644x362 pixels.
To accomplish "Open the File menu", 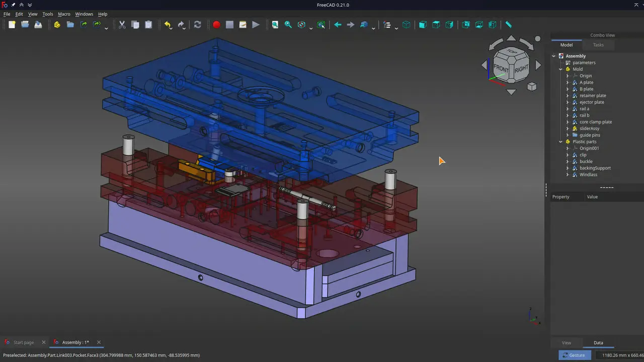I will (7, 14).
